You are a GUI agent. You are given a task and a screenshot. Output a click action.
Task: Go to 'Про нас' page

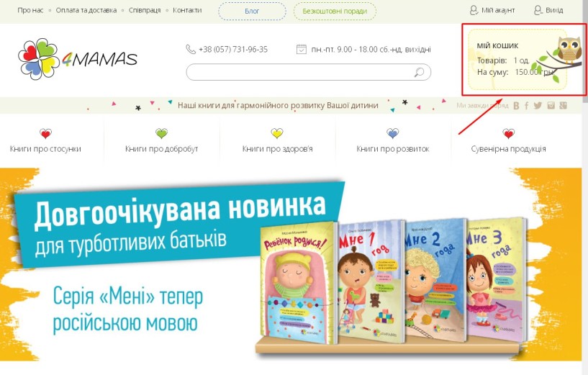pyautogui.click(x=30, y=10)
